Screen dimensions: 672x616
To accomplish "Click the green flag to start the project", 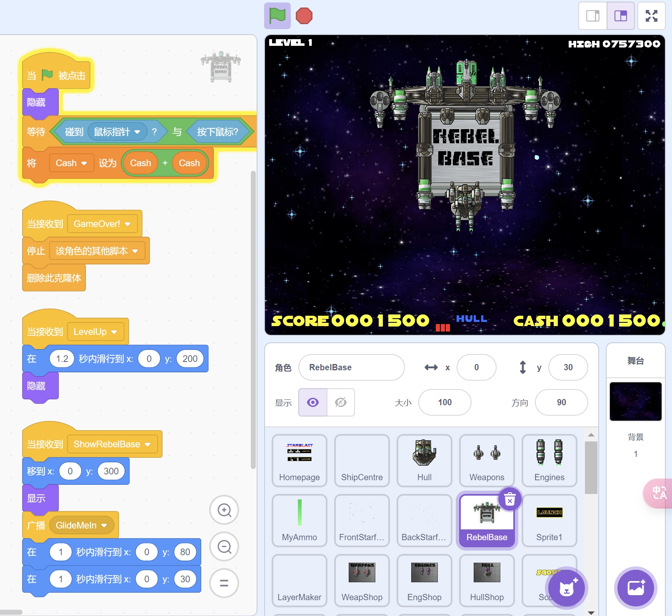I will 277,16.
